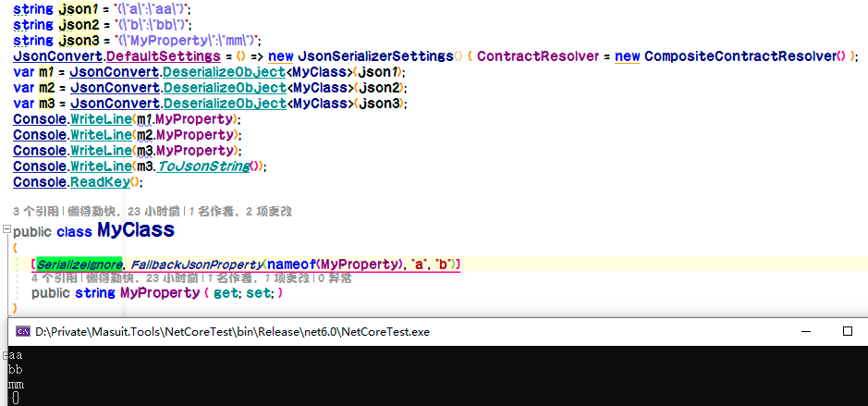This screenshot has width=868, height=406.
Task: Click console output line 'bb'
Action: 15,370
